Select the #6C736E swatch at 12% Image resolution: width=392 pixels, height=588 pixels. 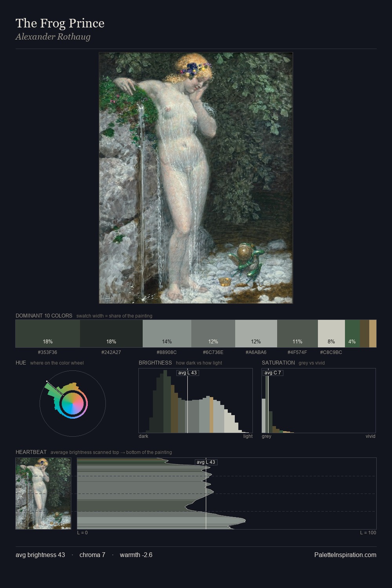click(x=213, y=334)
